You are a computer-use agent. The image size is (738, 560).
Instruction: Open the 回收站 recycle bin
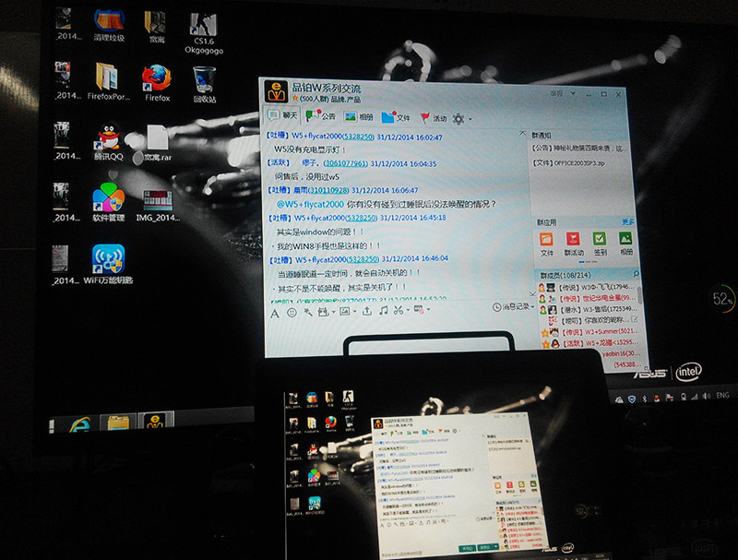[x=204, y=84]
